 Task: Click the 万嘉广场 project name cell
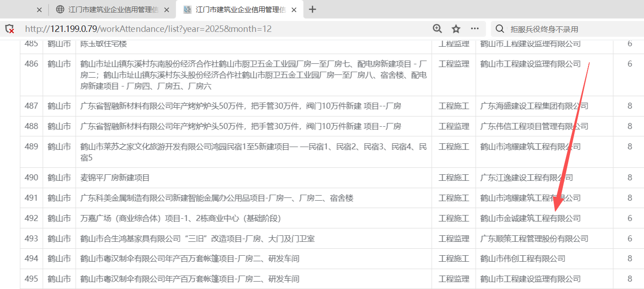(181, 218)
